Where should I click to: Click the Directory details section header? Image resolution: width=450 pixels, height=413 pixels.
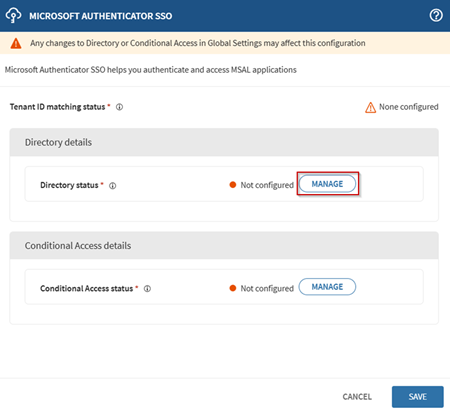point(224,142)
